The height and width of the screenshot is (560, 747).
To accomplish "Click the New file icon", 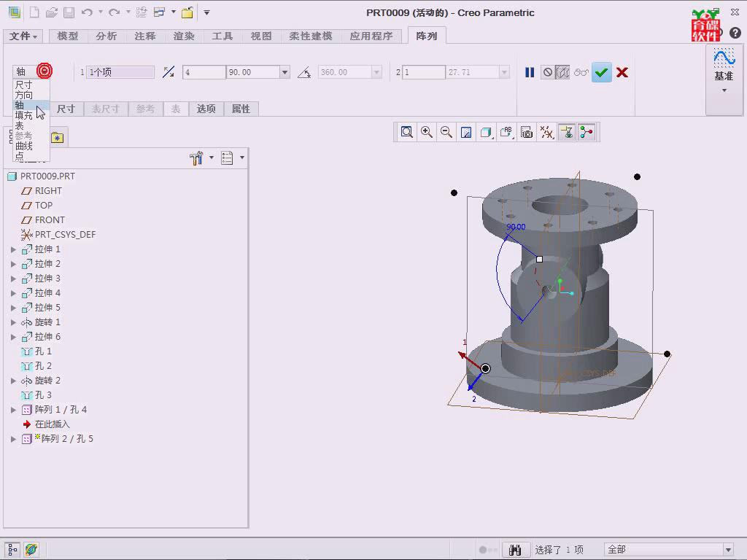I will click(x=34, y=12).
